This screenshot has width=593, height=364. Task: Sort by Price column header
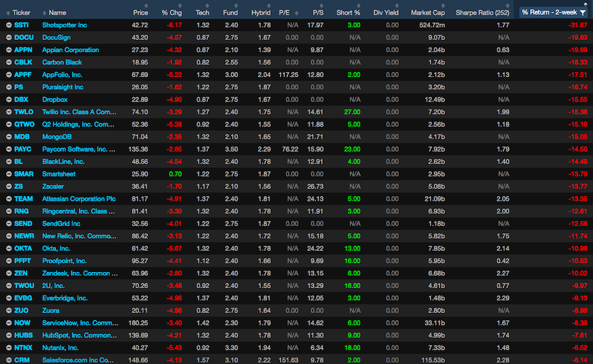(140, 13)
